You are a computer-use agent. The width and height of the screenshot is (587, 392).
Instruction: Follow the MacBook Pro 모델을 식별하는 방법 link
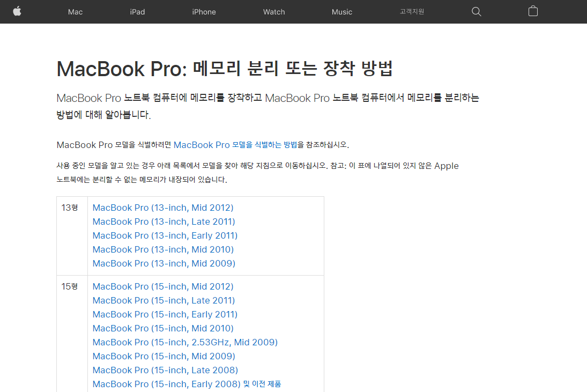pyautogui.click(x=235, y=145)
